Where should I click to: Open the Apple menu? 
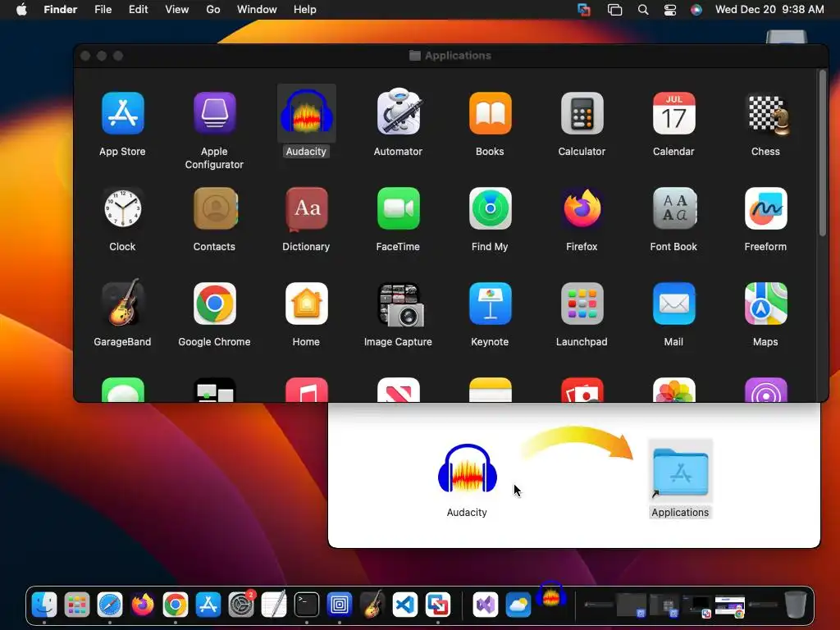(21, 10)
